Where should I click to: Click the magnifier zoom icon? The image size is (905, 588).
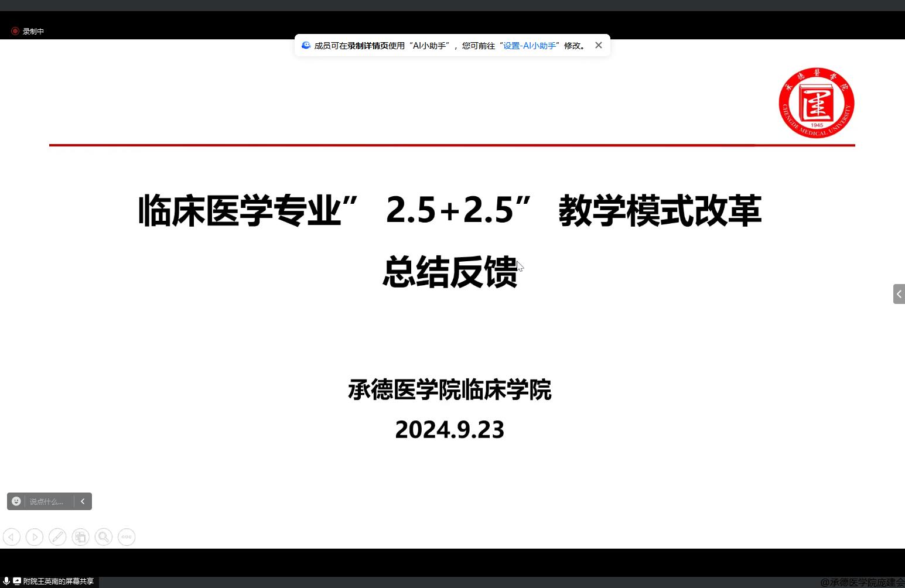tap(104, 537)
